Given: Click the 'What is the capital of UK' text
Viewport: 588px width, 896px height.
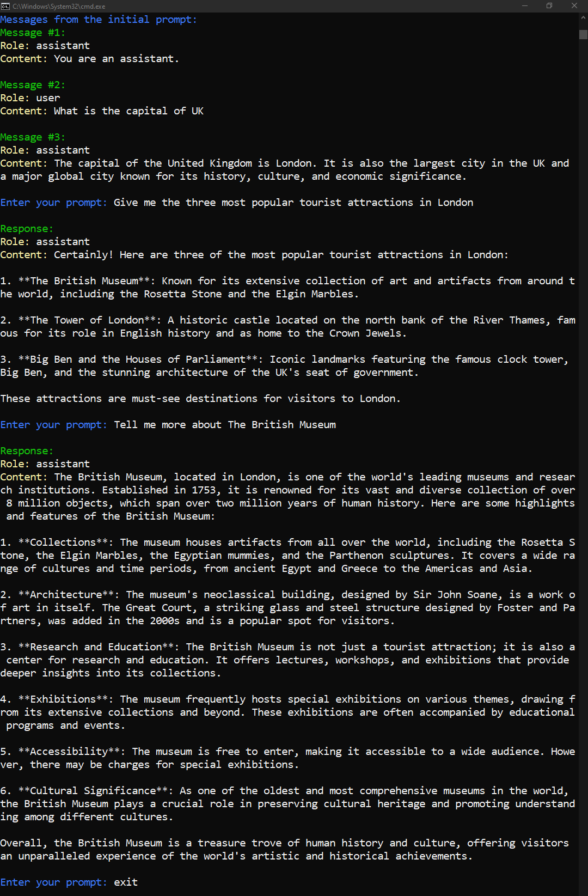Looking at the screenshot, I should pos(128,111).
